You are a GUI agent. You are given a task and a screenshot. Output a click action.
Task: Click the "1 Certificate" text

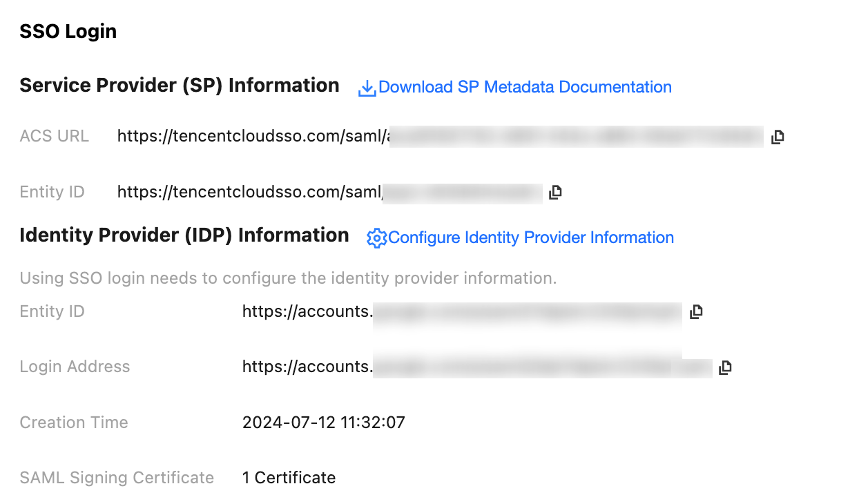[289, 478]
